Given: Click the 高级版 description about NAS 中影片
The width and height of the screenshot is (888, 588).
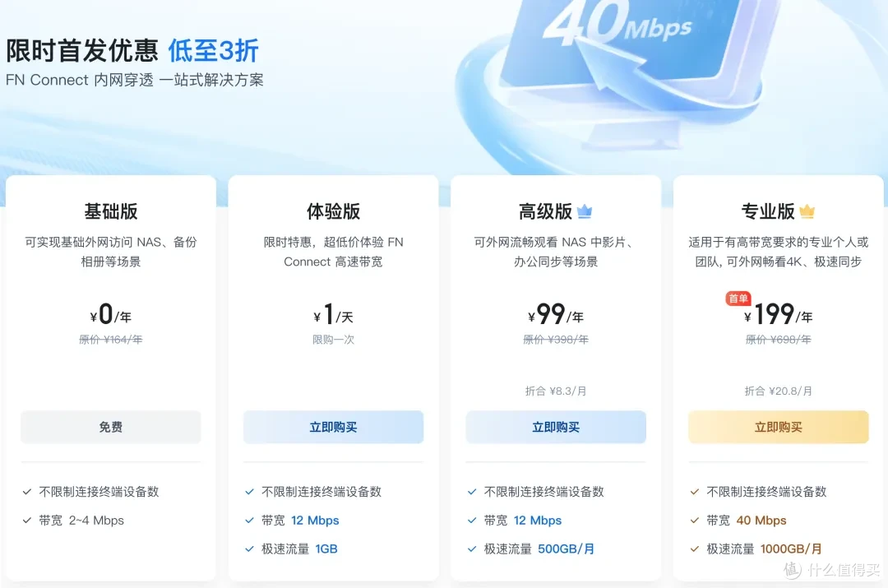Looking at the screenshot, I should pos(556,252).
